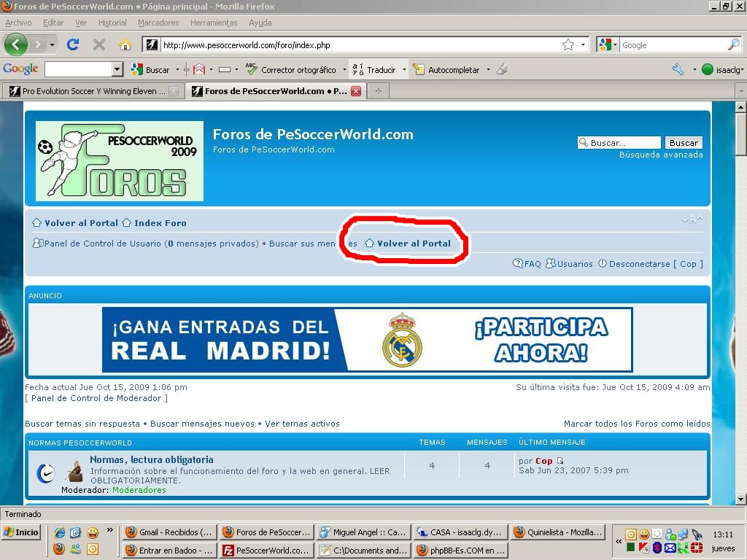Click Corrector ortográfico spell check icon

click(251, 69)
